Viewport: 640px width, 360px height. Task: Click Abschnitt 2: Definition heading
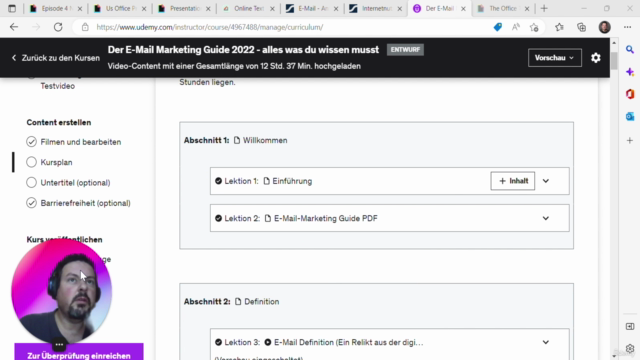231,301
